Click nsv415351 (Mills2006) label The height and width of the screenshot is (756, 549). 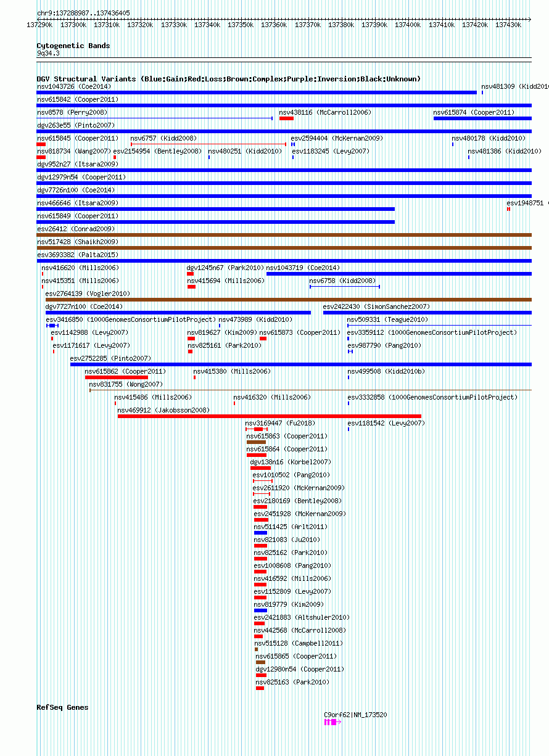(x=80, y=281)
